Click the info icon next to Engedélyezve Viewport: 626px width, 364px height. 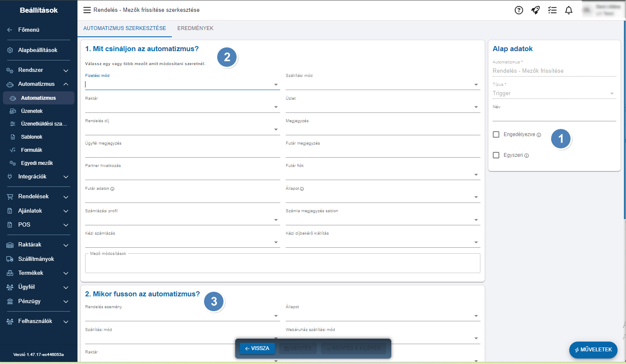tap(539, 135)
